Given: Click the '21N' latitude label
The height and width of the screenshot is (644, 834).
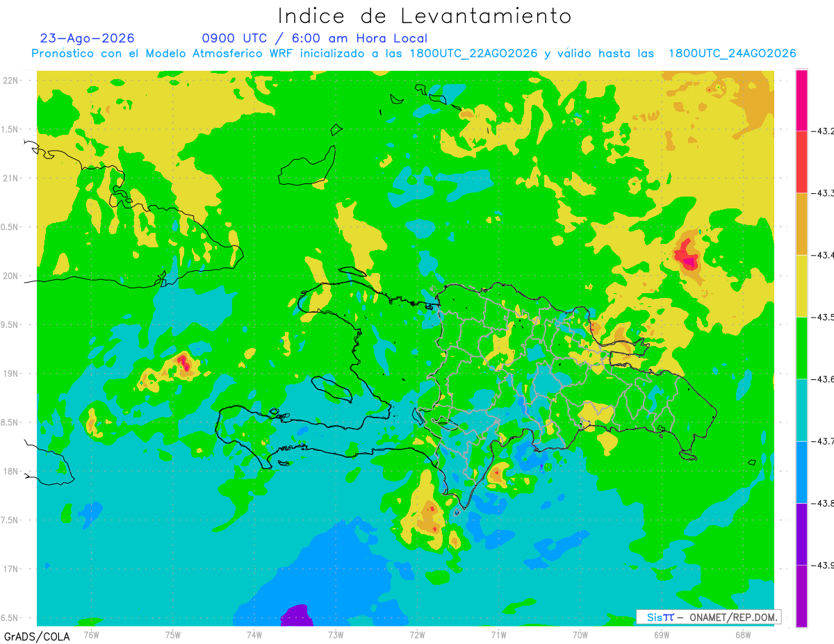Looking at the screenshot, I should pos(12,178).
